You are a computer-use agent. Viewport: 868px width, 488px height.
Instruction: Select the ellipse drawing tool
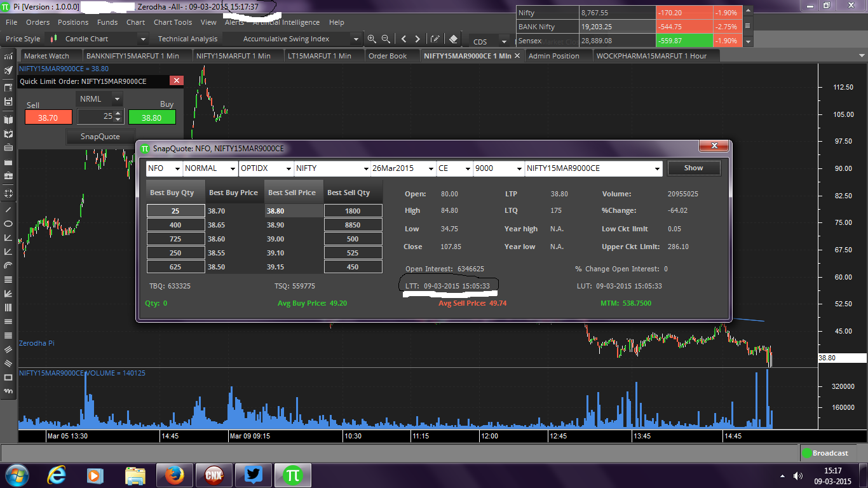pos(8,224)
